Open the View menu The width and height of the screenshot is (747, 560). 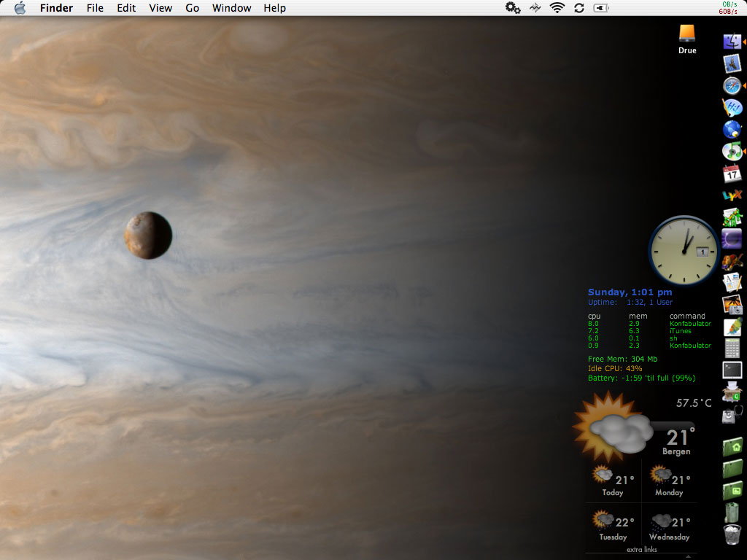click(x=160, y=8)
